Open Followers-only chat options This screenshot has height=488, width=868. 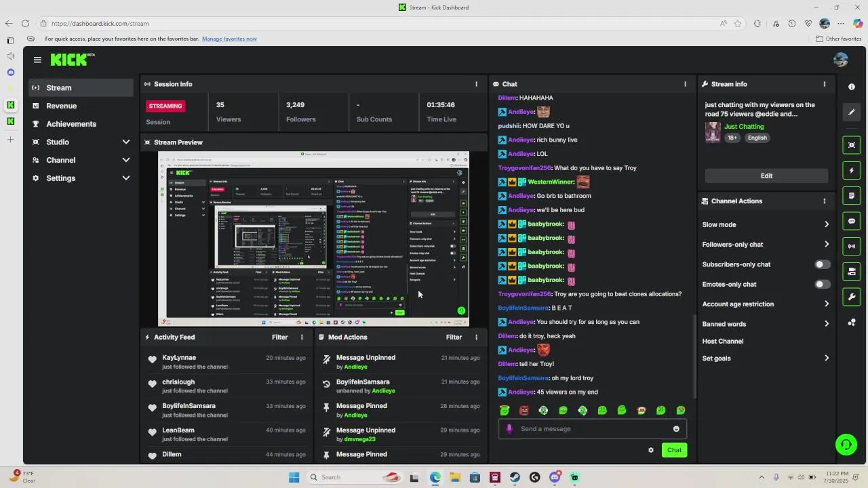point(766,244)
